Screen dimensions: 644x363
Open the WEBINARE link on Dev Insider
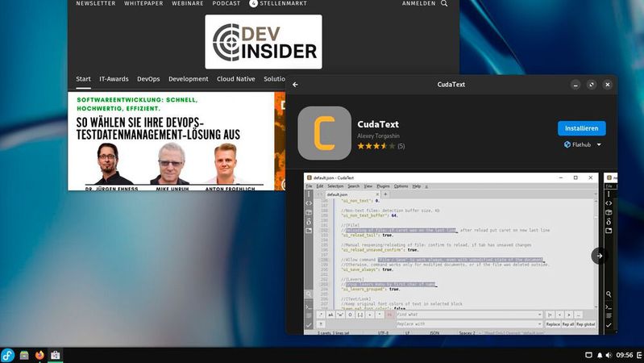point(188,3)
